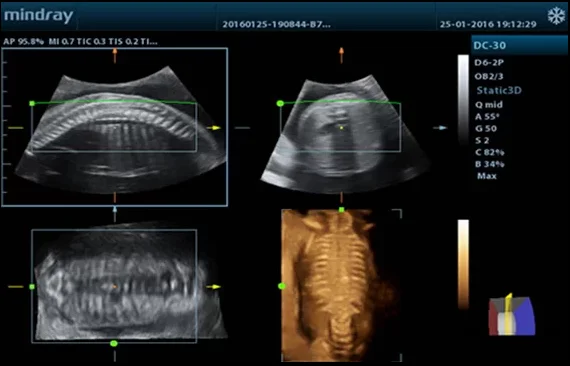Image resolution: width=570 pixels, height=366 pixels.
Task: Click the Q mid quality parameter
Action: coord(489,105)
